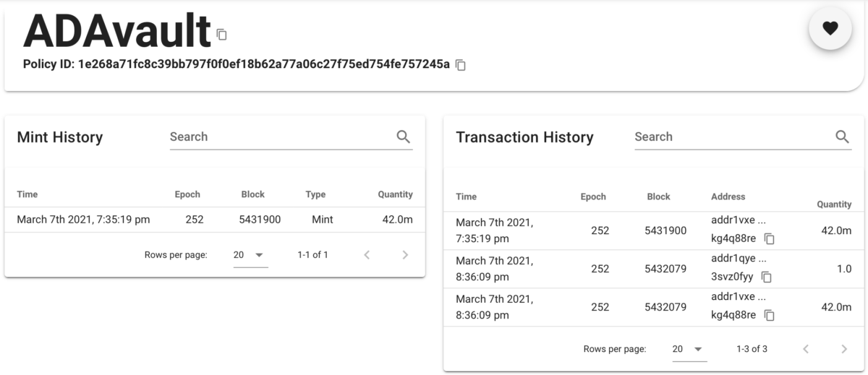The image size is (868, 375).
Task: Click Transaction History search magnifier icon
Action: click(842, 137)
